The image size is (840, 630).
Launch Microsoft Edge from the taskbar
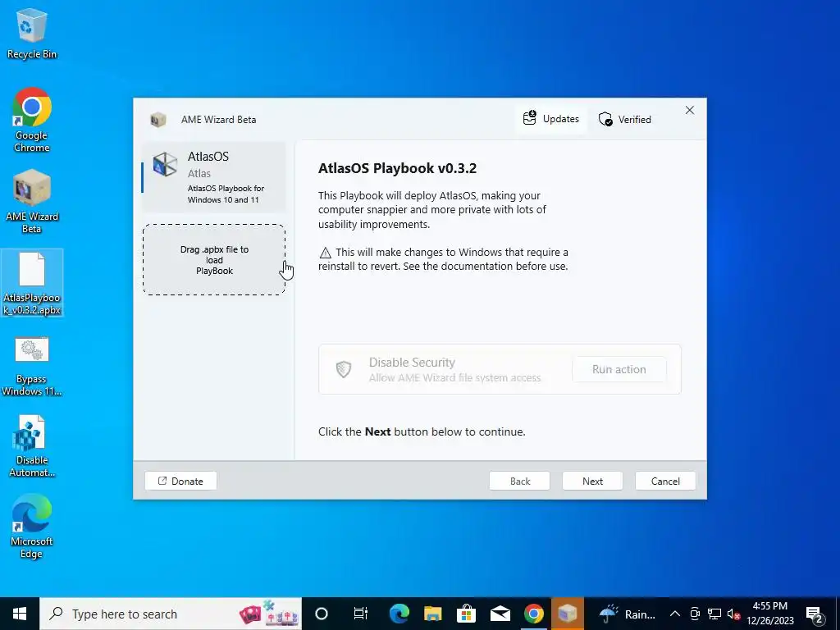pos(399,614)
